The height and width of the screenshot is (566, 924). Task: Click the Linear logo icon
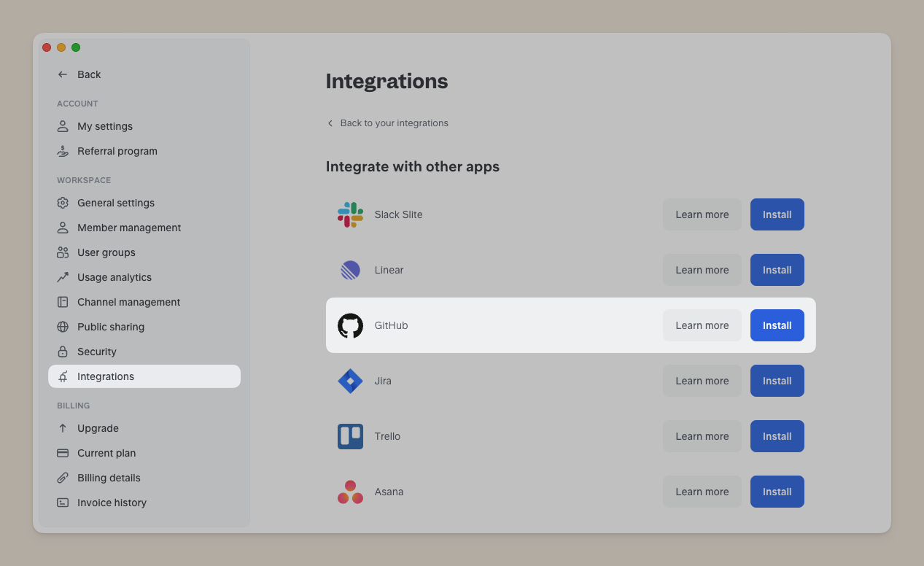point(350,270)
